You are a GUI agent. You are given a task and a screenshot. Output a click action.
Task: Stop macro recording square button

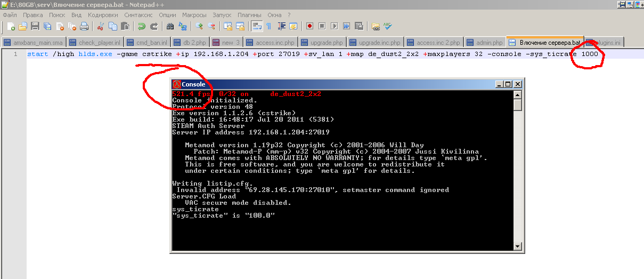tap(322, 26)
